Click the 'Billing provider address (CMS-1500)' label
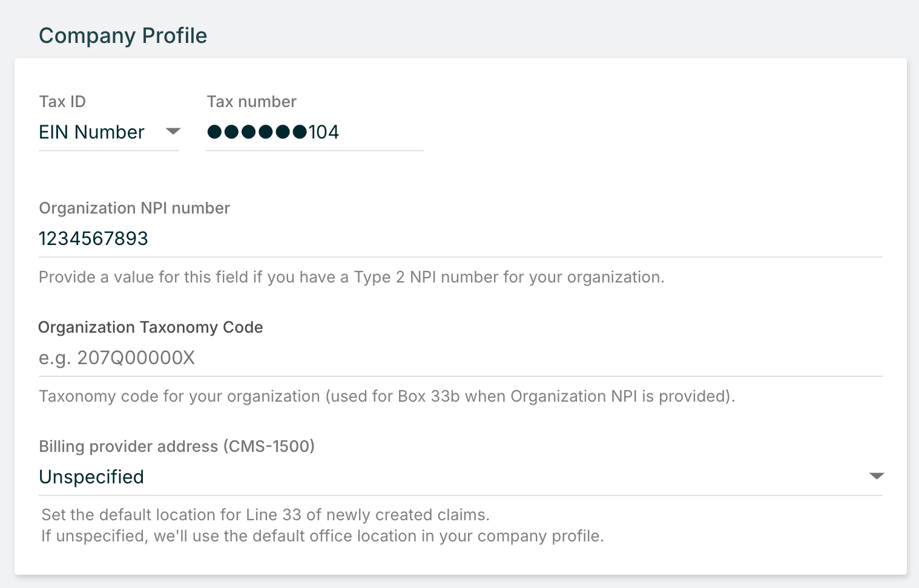919x588 pixels. coord(177,446)
